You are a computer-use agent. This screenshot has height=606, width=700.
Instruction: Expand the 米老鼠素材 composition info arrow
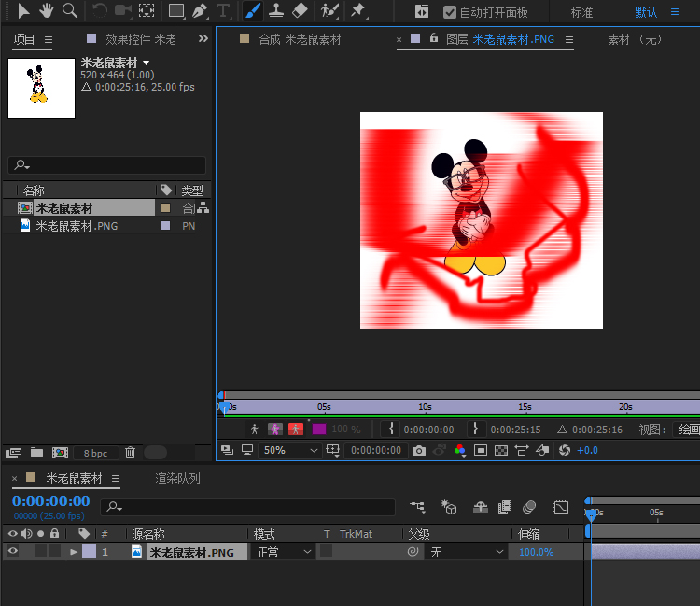(x=146, y=63)
